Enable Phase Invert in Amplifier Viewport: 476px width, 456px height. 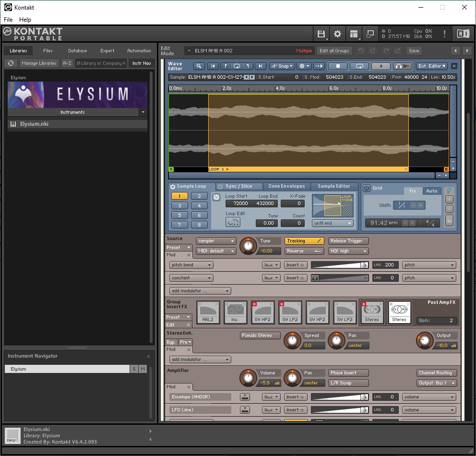(348, 373)
